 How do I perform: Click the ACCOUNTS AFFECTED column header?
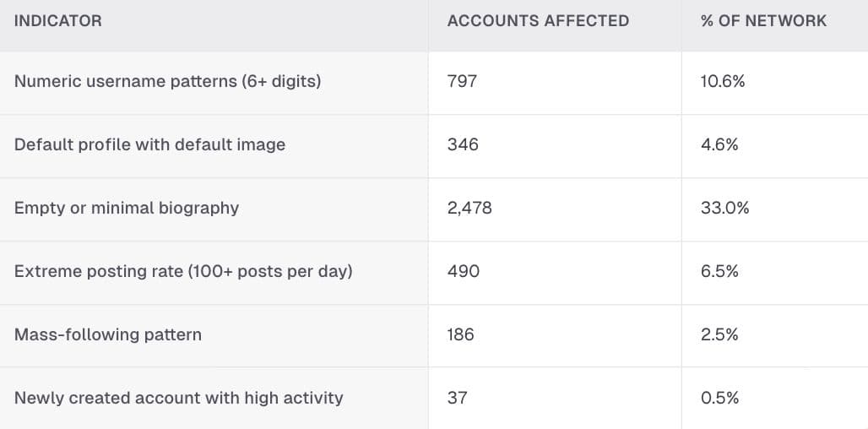pyautogui.click(x=538, y=21)
